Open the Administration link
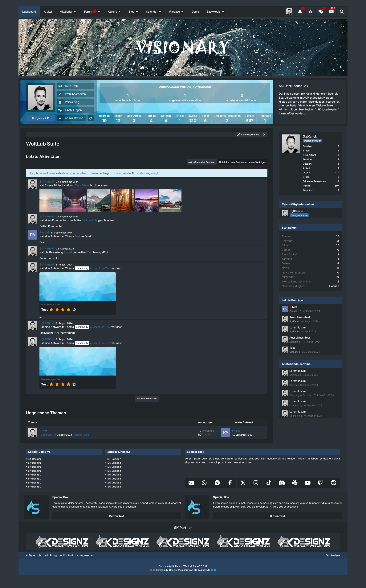Viewport: 366px width, 588px height. [74, 118]
